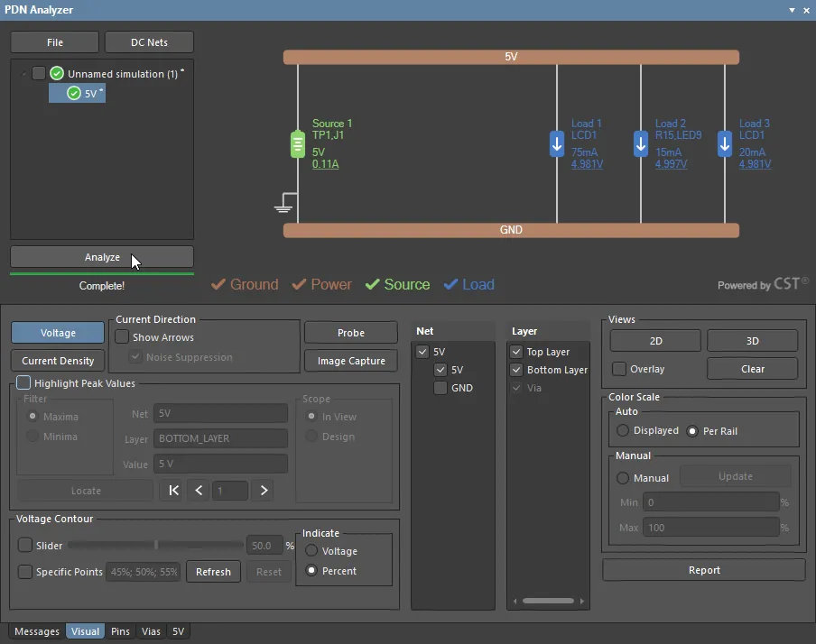Collapse the Unnamed simulation tree node
Viewport: 816px width, 644px height.
(23, 74)
